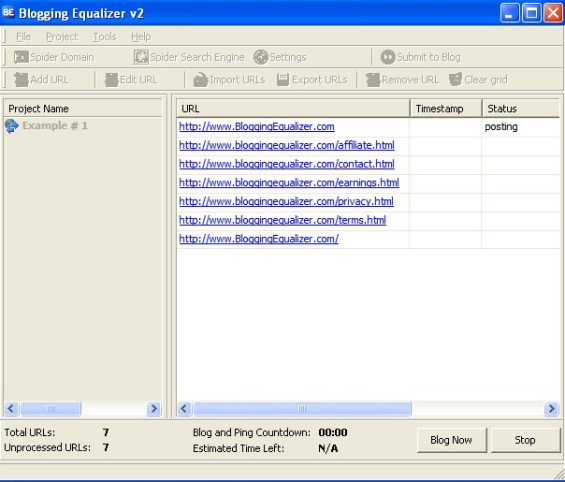Open Settings via its gear icon
Image resolution: width=565 pixels, height=482 pixels.
[261, 57]
